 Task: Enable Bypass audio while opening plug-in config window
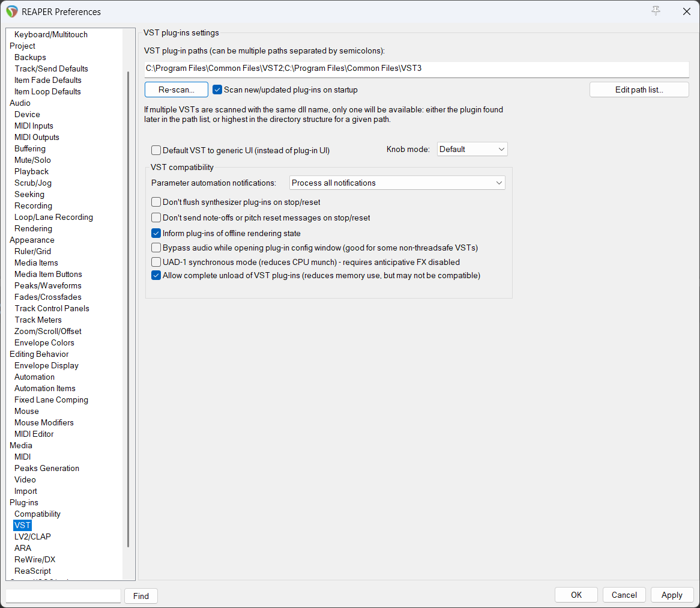pos(156,248)
